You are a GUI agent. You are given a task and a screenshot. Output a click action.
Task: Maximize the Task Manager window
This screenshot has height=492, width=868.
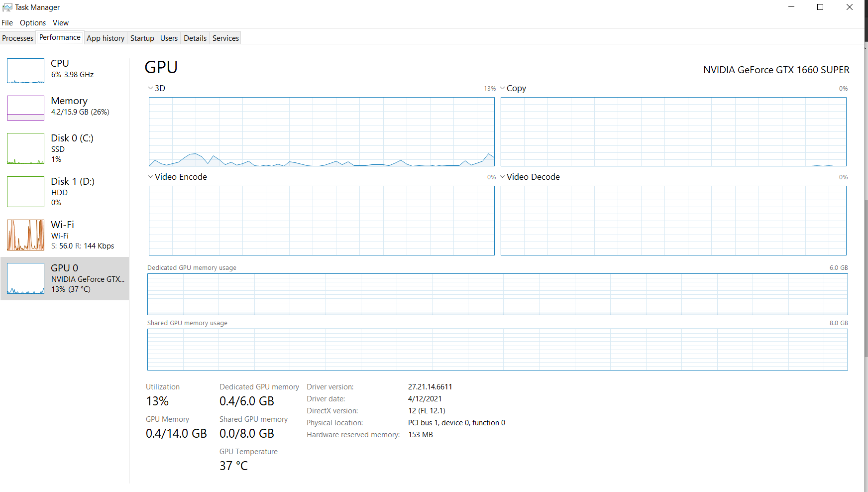820,7
